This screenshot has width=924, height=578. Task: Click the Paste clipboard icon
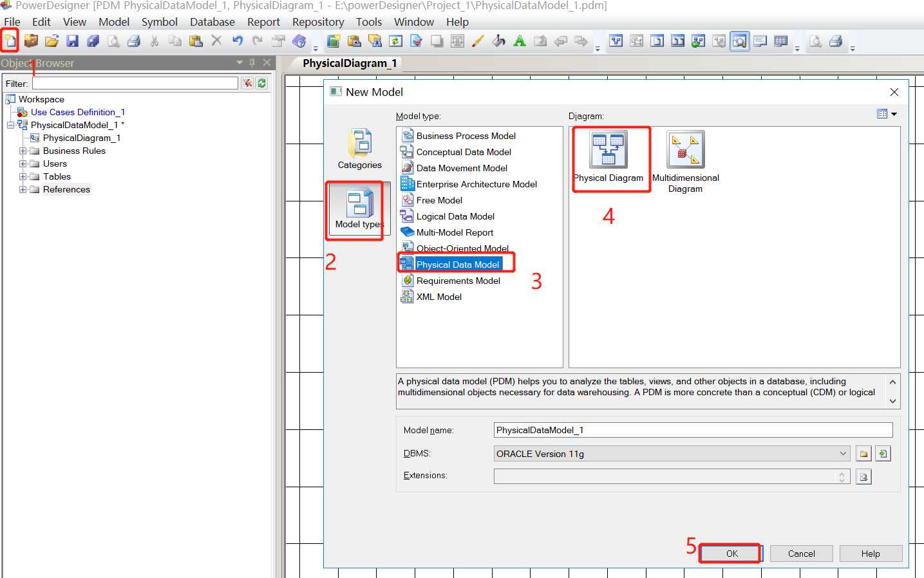tap(196, 41)
